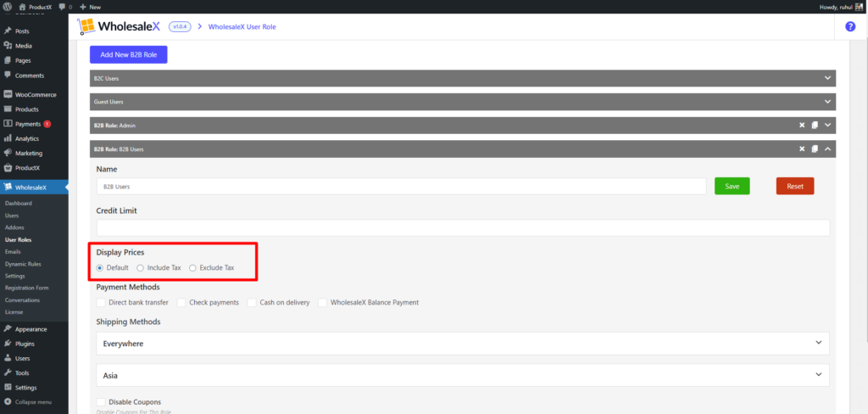868x414 pixels.
Task: Open Emails submenu item
Action: pyautogui.click(x=13, y=252)
